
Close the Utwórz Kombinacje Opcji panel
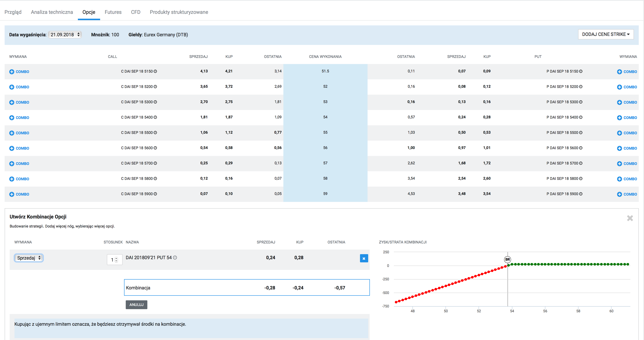[x=630, y=218]
